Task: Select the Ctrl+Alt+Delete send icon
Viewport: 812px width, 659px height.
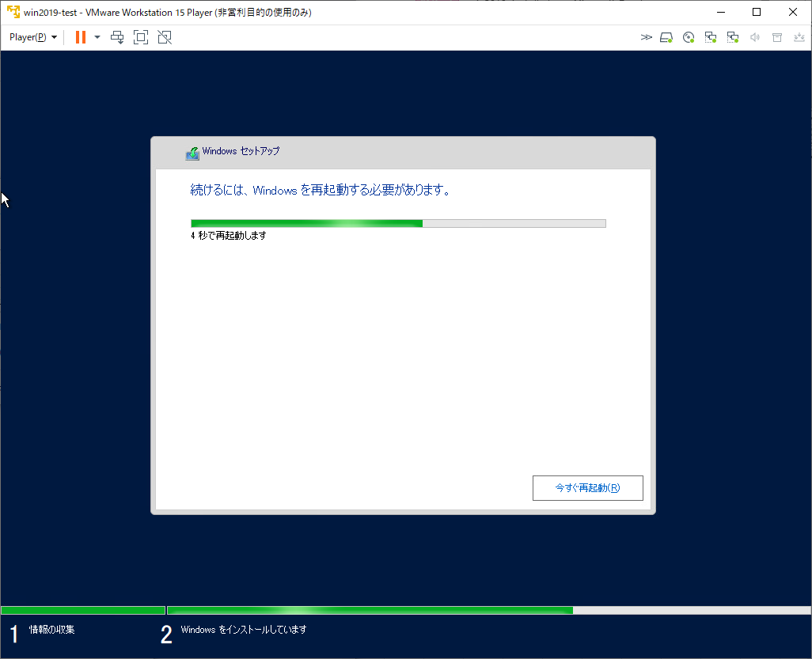Action: [x=117, y=37]
